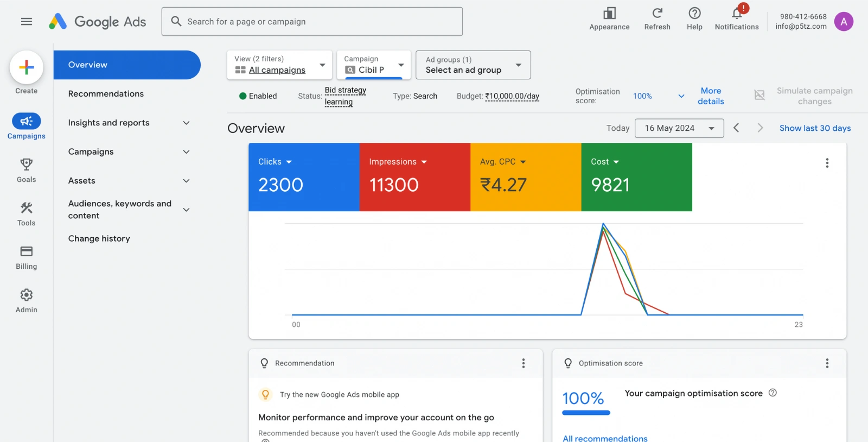
Task: Click the Recommendation card lightbulb icon
Action: point(264,363)
